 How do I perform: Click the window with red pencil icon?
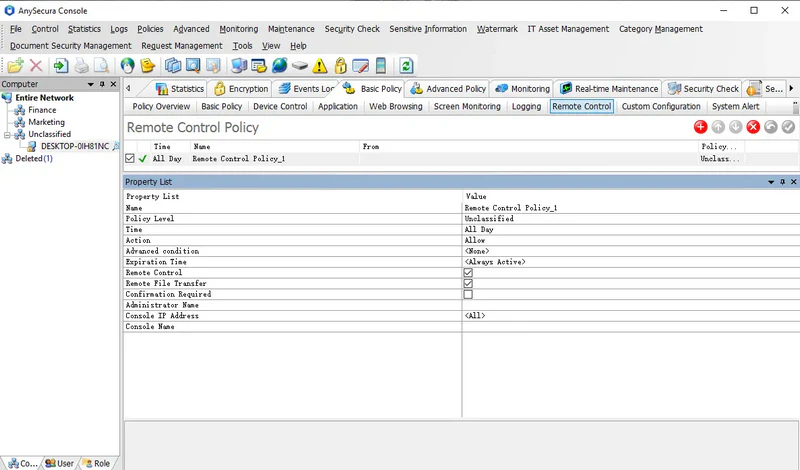point(361,66)
